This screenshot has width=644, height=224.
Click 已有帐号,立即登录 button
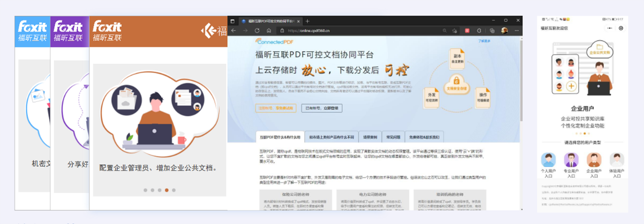click(322, 108)
